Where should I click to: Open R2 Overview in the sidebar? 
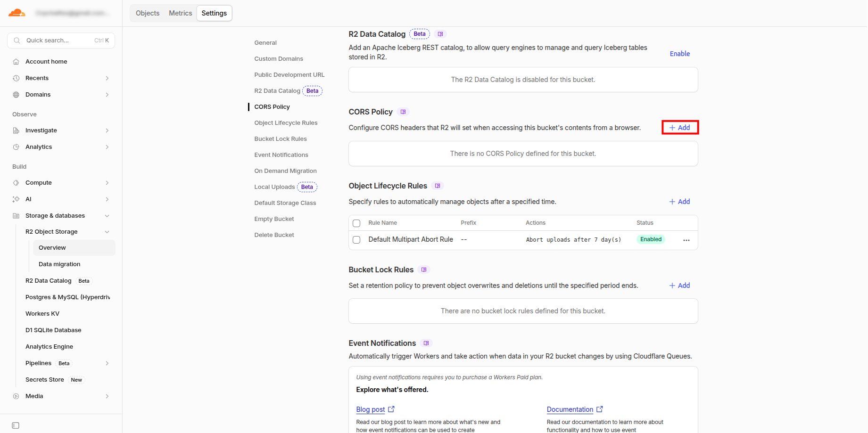click(74, 248)
